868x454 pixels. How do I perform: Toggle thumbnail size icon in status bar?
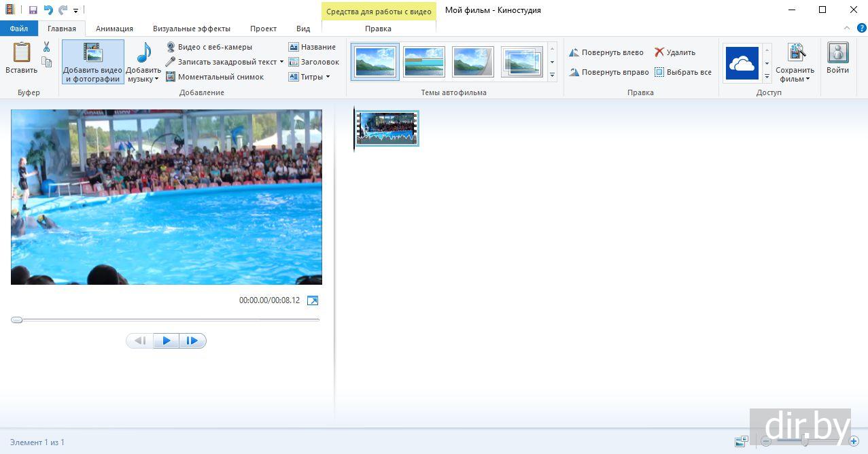[741, 442]
